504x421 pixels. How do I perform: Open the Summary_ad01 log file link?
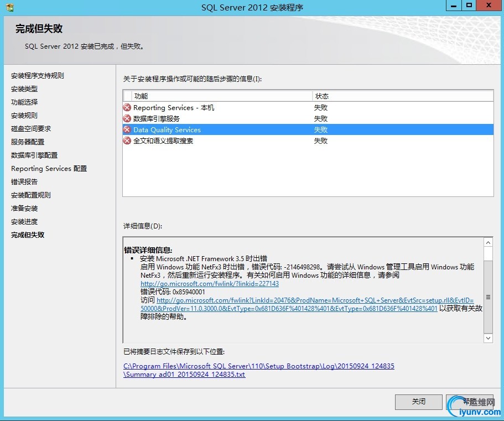coord(259,370)
